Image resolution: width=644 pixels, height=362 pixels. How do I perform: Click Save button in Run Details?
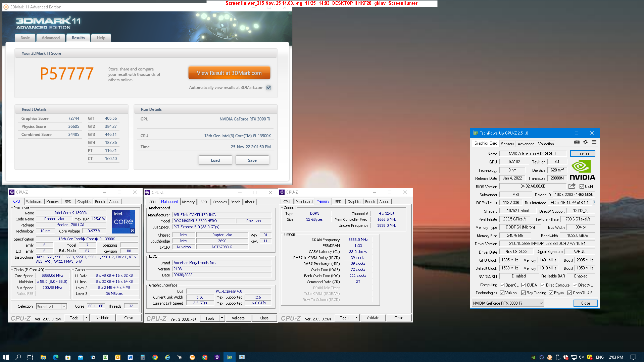pyautogui.click(x=252, y=160)
